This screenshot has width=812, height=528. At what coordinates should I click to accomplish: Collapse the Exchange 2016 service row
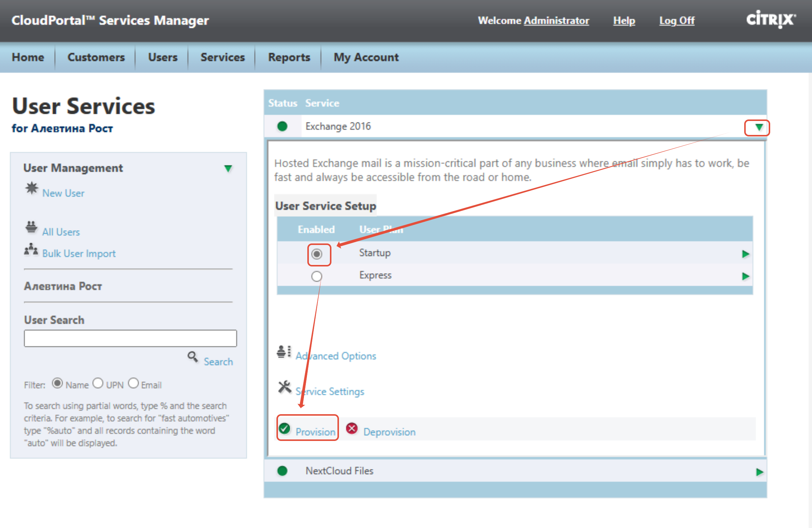click(x=759, y=127)
